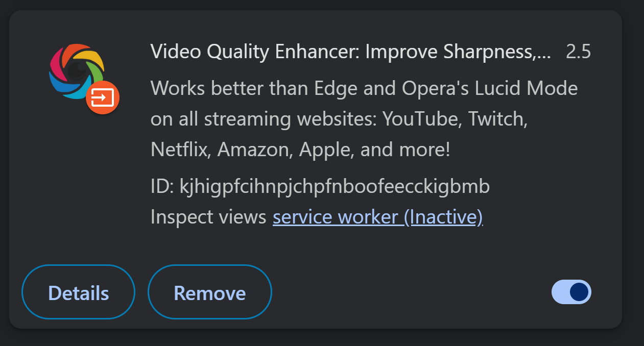Click the orange arrow badge on extension icon
This screenshot has width=644, height=346.
point(103,97)
